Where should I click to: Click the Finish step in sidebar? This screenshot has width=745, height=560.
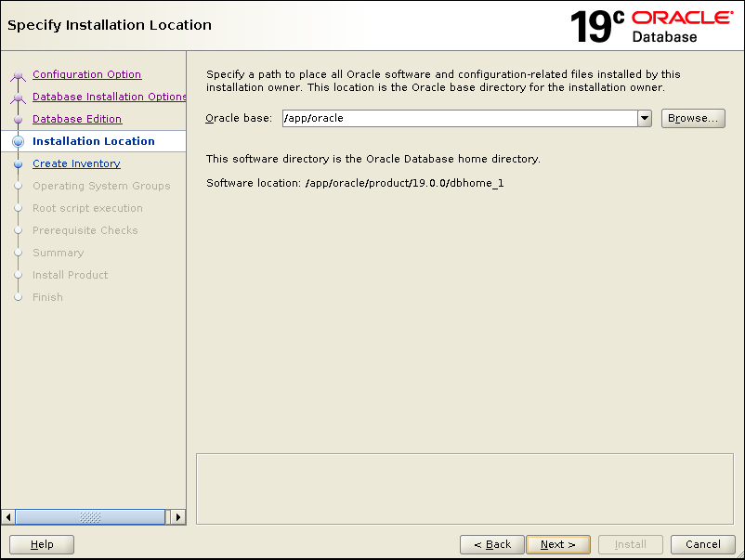[47, 297]
